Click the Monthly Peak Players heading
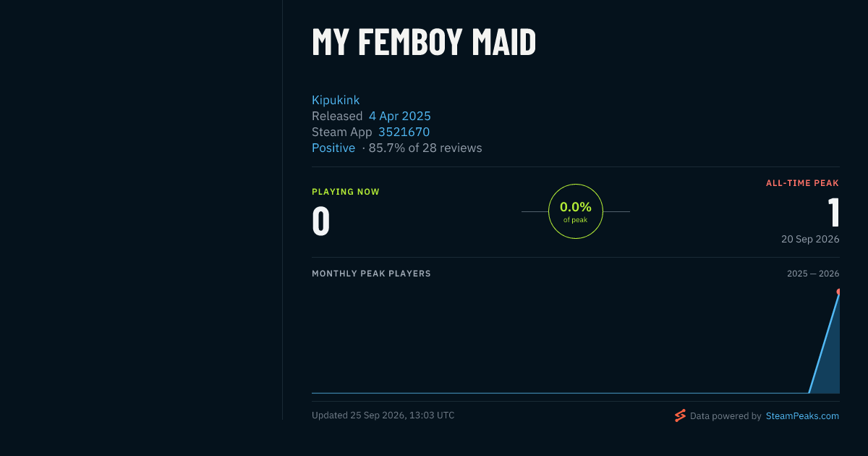The height and width of the screenshot is (456, 868). click(371, 274)
